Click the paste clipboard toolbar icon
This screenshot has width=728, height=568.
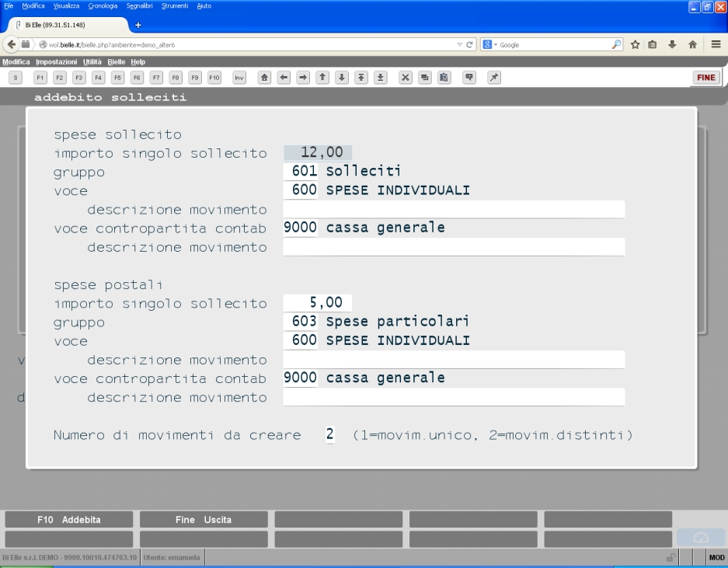click(x=444, y=78)
